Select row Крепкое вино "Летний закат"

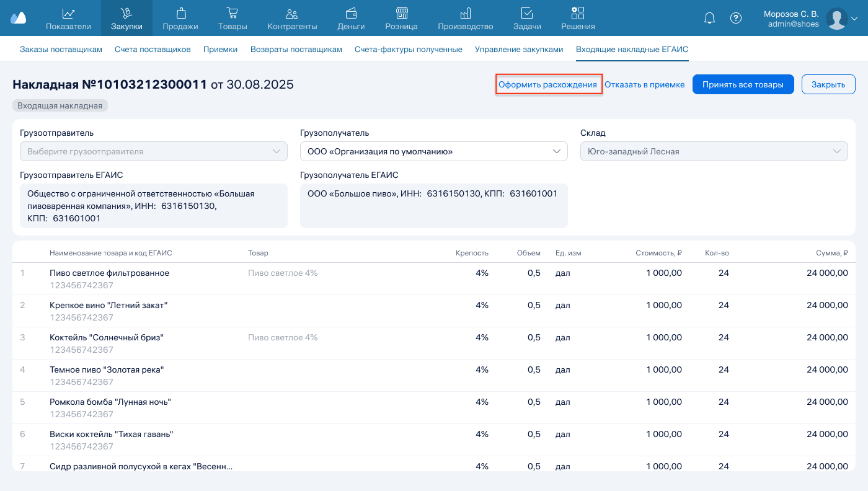point(108,305)
